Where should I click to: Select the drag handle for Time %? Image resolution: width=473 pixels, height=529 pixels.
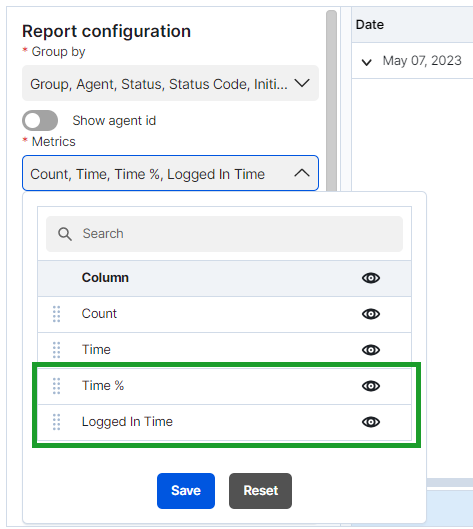point(56,386)
